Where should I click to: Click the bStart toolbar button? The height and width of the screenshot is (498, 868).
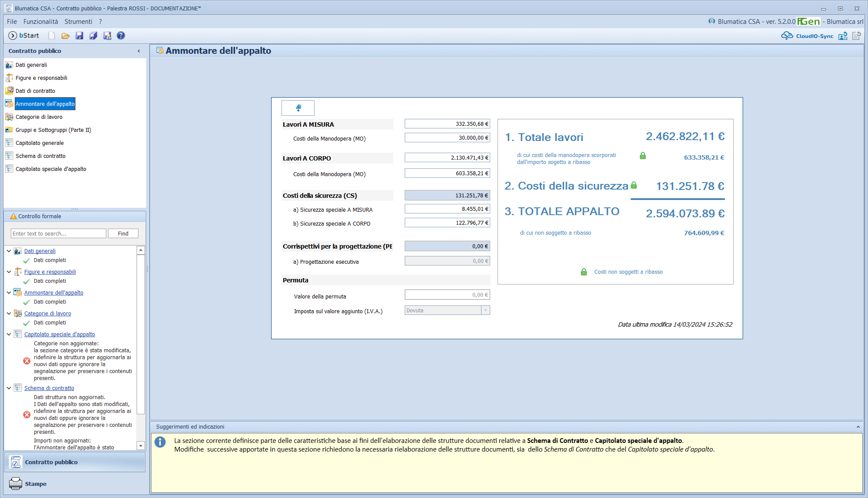click(x=24, y=36)
